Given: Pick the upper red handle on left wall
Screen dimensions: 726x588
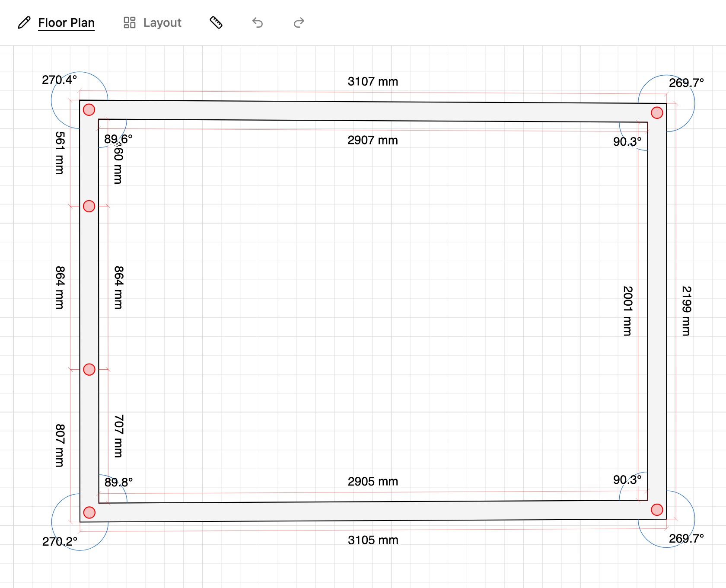Looking at the screenshot, I should coord(89,206).
